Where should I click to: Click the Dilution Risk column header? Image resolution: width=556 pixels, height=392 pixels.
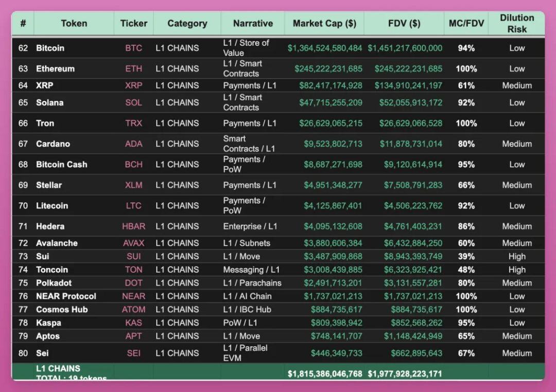[517, 23]
